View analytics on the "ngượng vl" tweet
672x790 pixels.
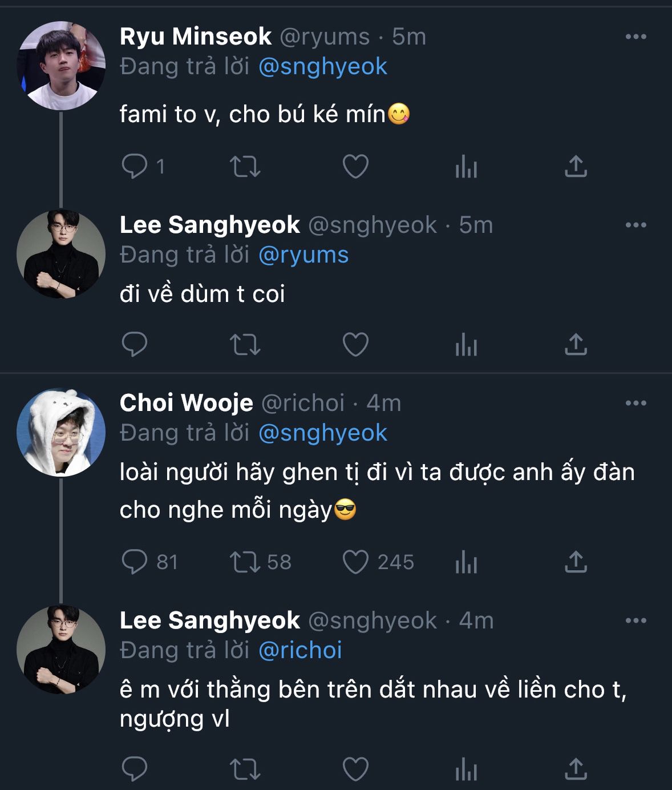pos(466,769)
